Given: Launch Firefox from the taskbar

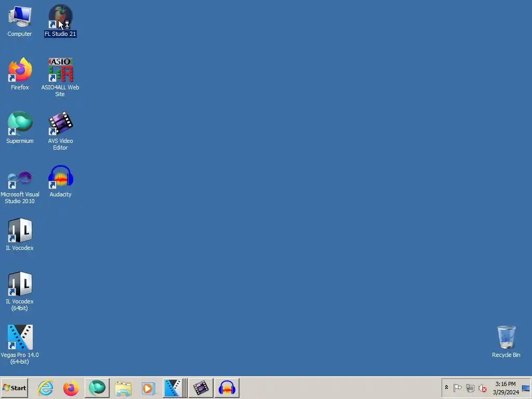Looking at the screenshot, I should [x=71, y=388].
